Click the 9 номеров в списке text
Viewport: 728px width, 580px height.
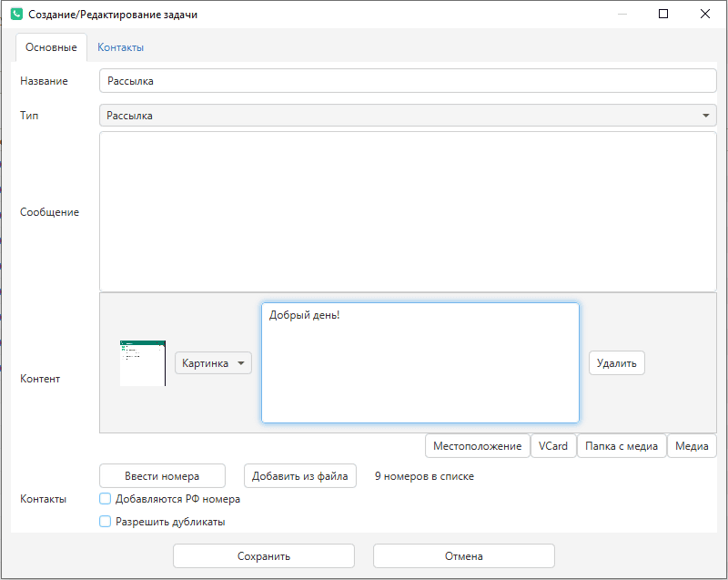(424, 476)
